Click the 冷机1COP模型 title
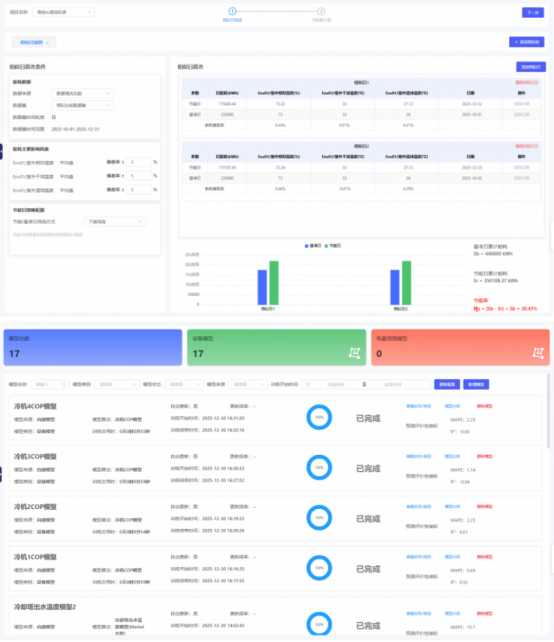This screenshot has height=642, width=554. point(35,557)
